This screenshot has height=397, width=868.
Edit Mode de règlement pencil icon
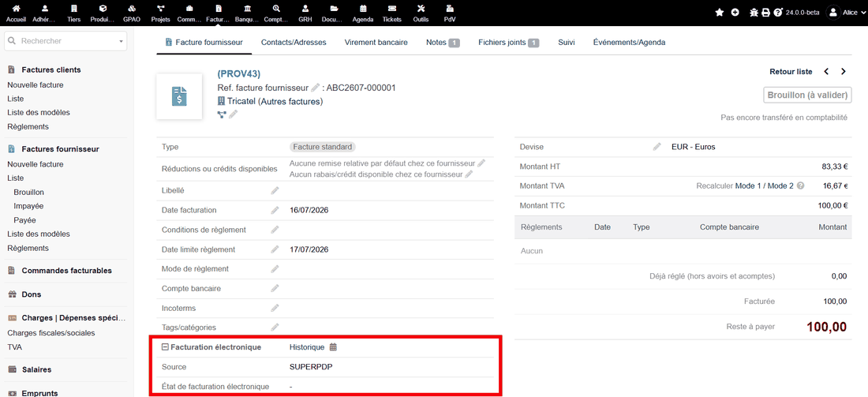coord(275,269)
